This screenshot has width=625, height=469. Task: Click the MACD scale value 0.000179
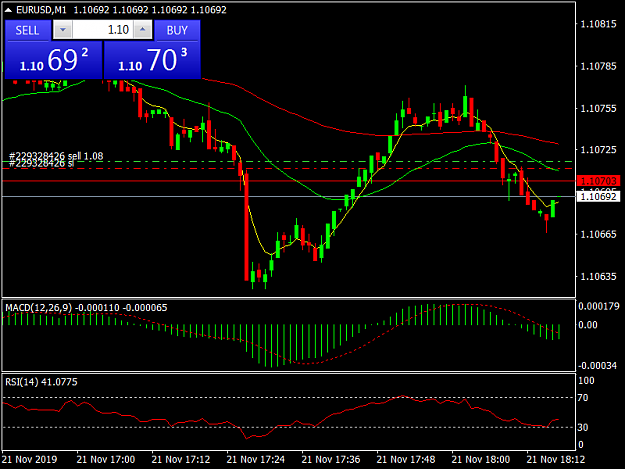tap(599, 306)
